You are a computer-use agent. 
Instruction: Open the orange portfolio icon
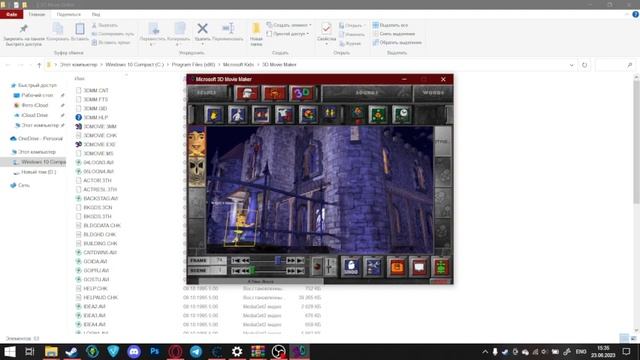coord(397,267)
